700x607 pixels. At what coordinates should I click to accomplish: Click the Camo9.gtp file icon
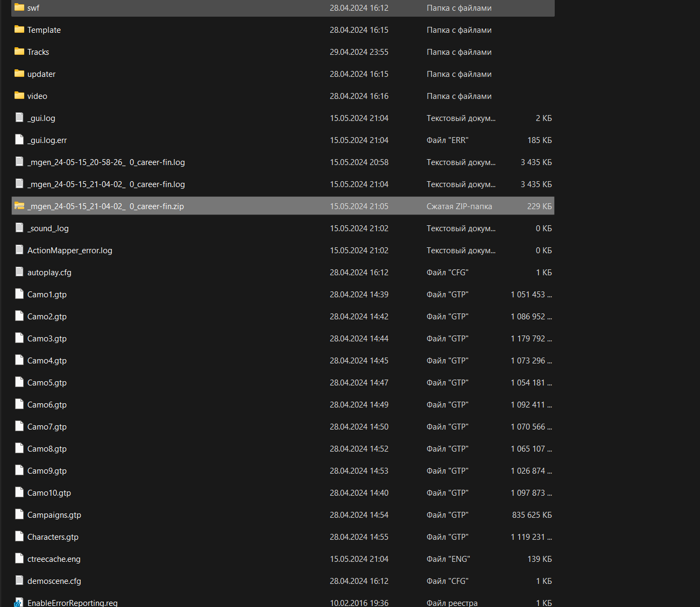(19, 470)
